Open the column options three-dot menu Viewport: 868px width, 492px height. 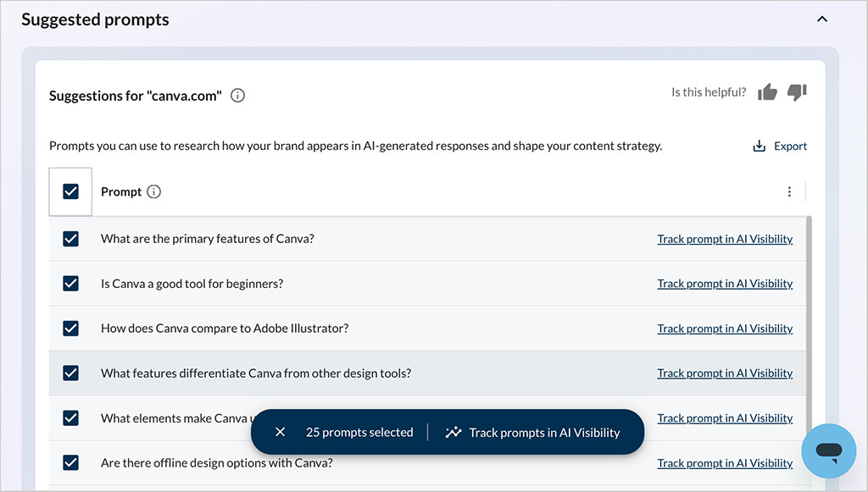pos(789,192)
